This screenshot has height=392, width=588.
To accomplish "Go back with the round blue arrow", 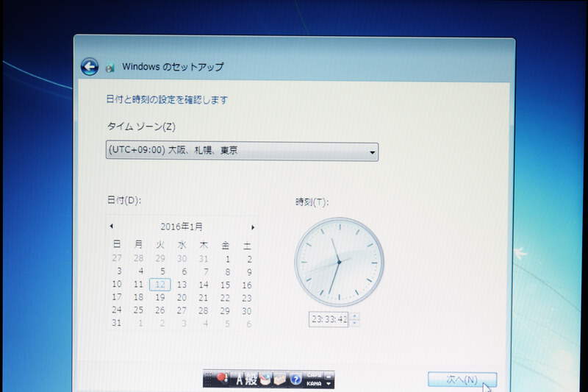I will pos(89,67).
